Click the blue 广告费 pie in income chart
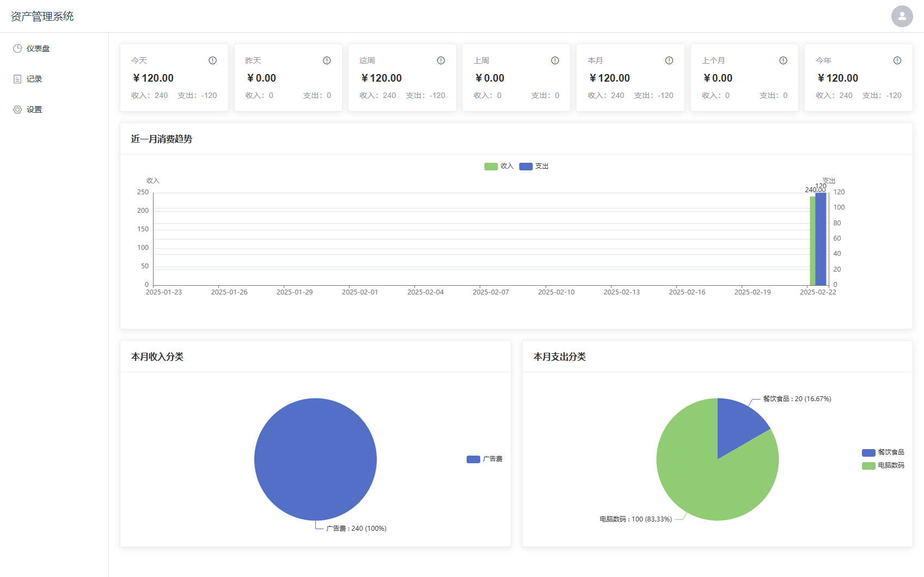The image size is (924, 577). coord(315,459)
